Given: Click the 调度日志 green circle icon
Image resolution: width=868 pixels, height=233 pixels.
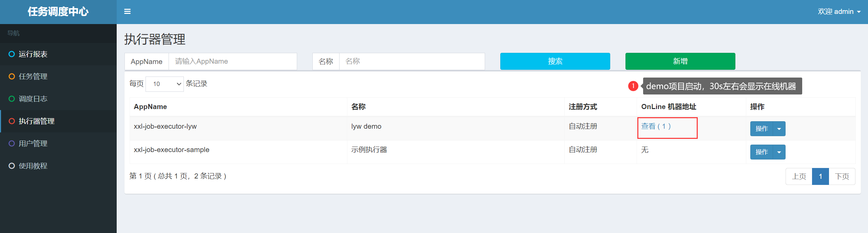Looking at the screenshot, I should click(x=12, y=99).
